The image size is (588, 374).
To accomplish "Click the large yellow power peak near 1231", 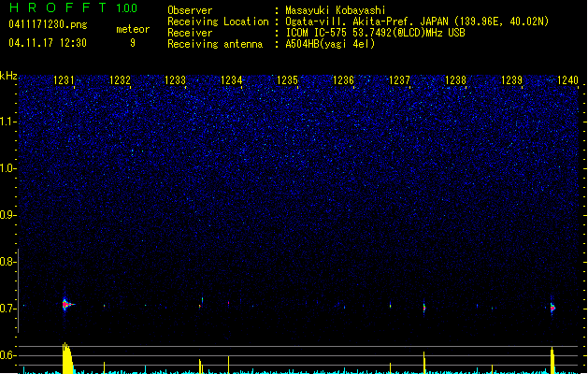I will pyautogui.click(x=67, y=358).
